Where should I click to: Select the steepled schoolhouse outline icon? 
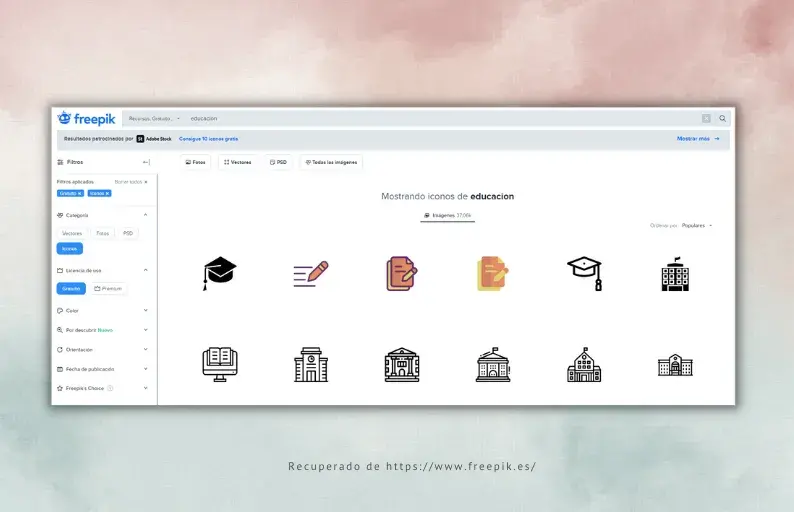click(x=584, y=365)
